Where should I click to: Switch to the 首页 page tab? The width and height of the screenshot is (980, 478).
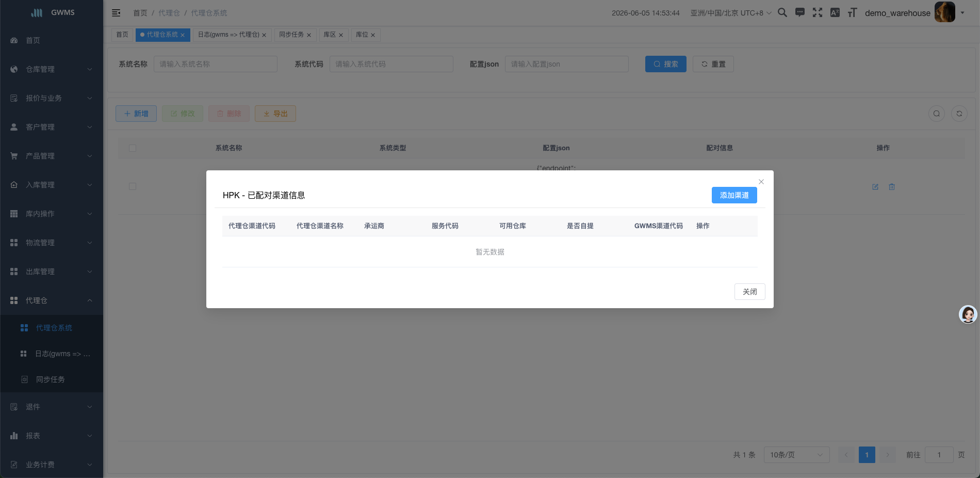[122, 35]
